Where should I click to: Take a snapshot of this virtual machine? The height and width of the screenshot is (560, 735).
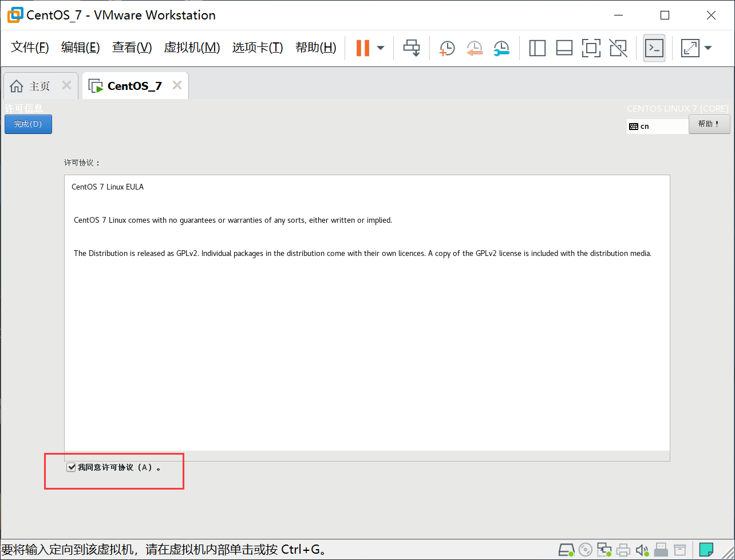pyautogui.click(x=447, y=48)
